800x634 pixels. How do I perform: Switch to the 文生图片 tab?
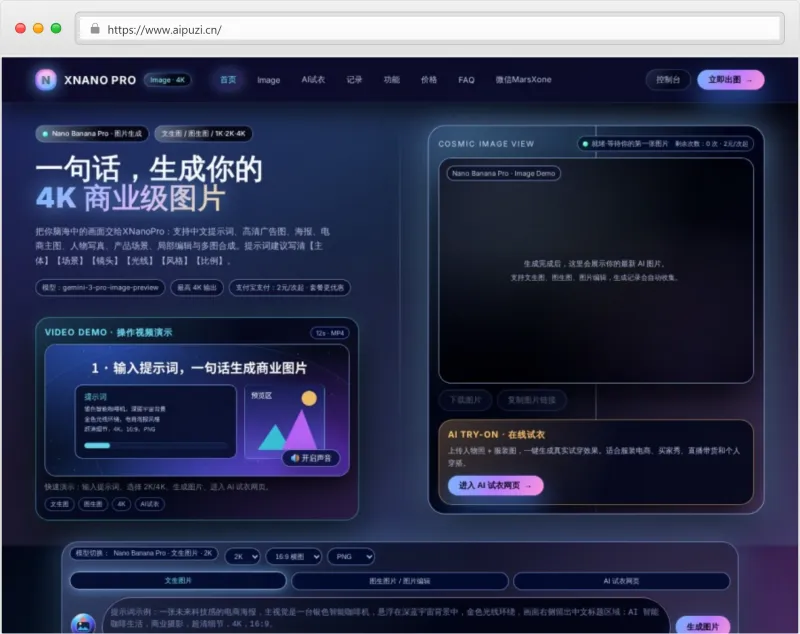coord(178,580)
